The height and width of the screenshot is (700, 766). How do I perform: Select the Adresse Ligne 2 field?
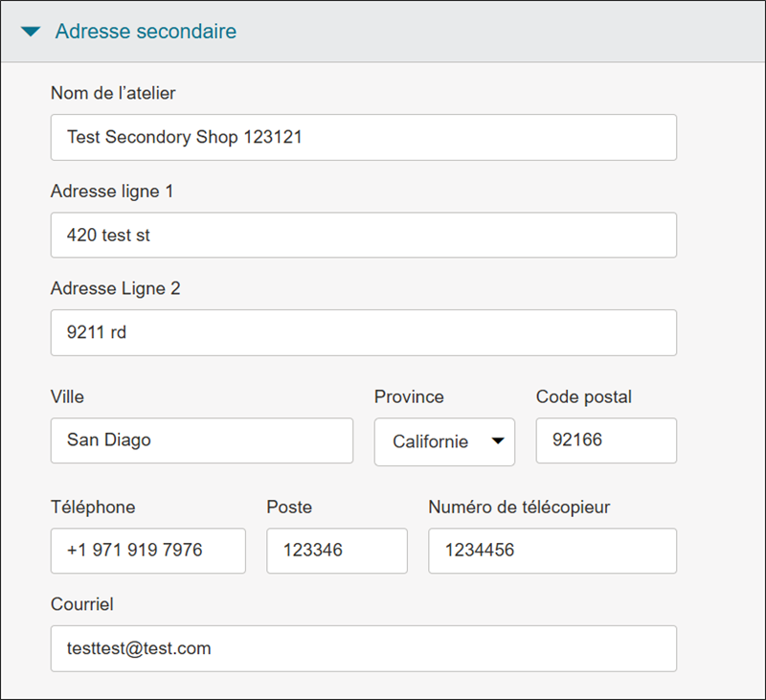coord(363,332)
